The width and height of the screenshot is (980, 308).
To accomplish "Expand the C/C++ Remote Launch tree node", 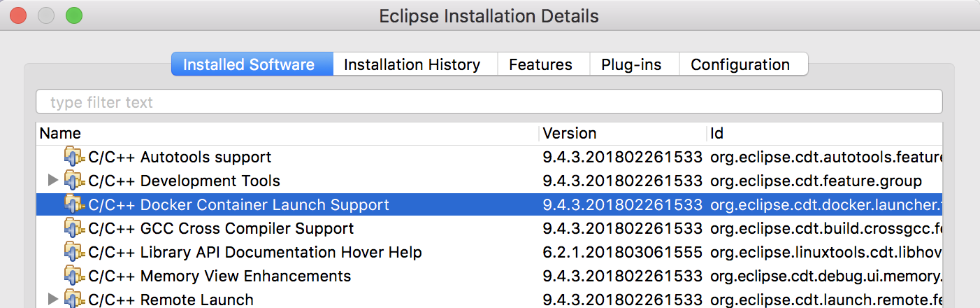I will 53,300.
